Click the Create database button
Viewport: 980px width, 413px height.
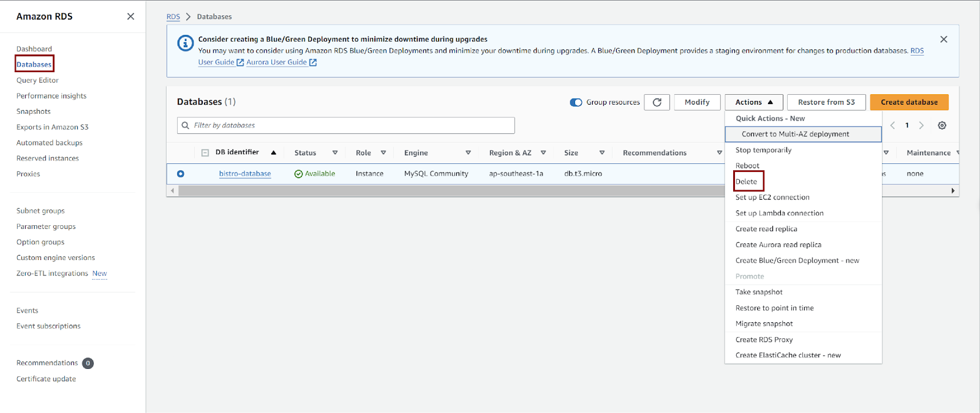[909, 102]
